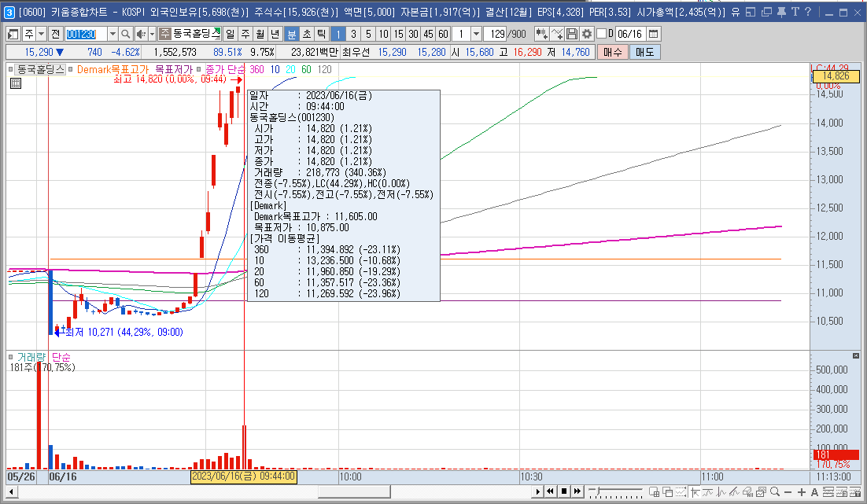Select the 3-minute interval button
Image resolution: width=867 pixels, height=504 pixels.
tap(353, 34)
